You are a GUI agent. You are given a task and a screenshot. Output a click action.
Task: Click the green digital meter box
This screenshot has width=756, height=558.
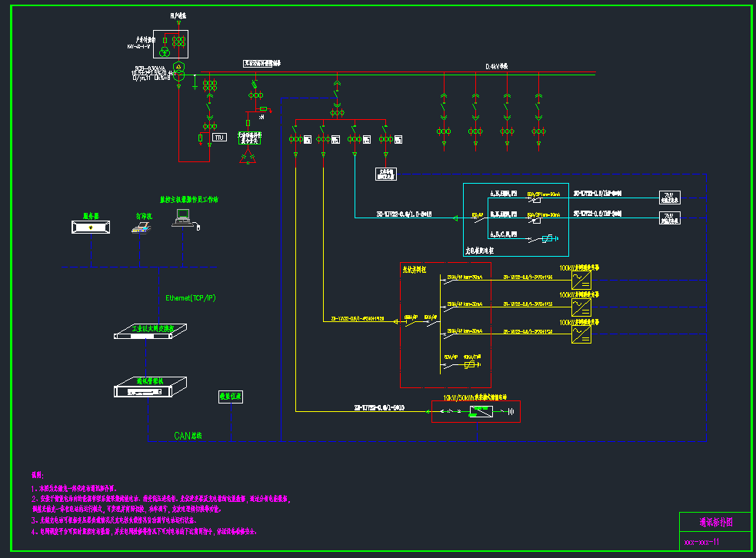(230, 397)
